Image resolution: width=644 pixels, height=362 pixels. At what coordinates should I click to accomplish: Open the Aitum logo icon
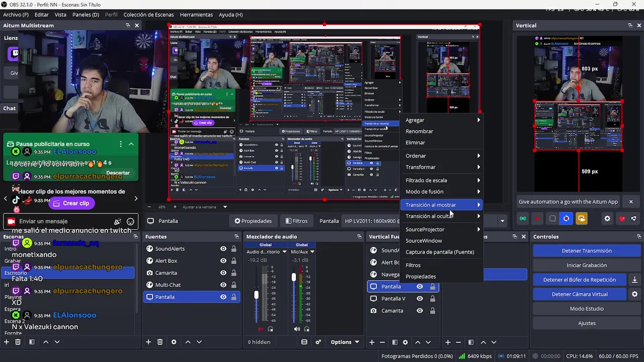pos(633,219)
